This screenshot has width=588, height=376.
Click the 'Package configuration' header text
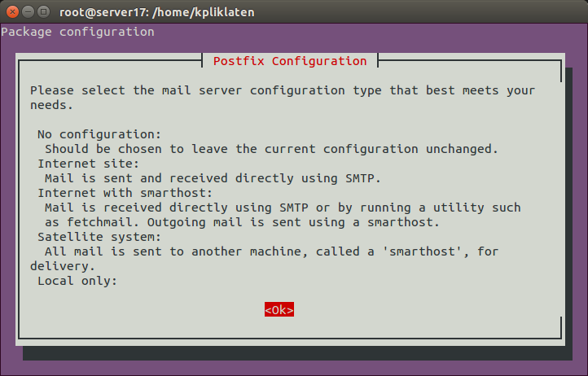77,33
